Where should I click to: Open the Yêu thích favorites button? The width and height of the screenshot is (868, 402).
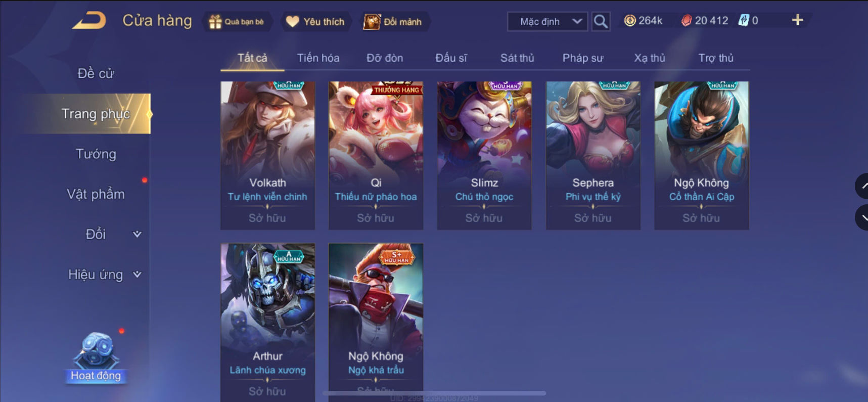coord(315,22)
